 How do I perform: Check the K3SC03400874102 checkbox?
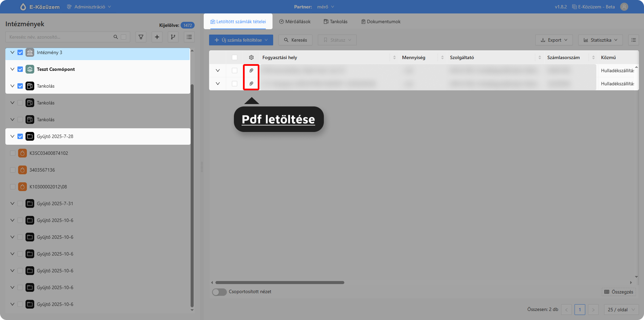pos(13,153)
